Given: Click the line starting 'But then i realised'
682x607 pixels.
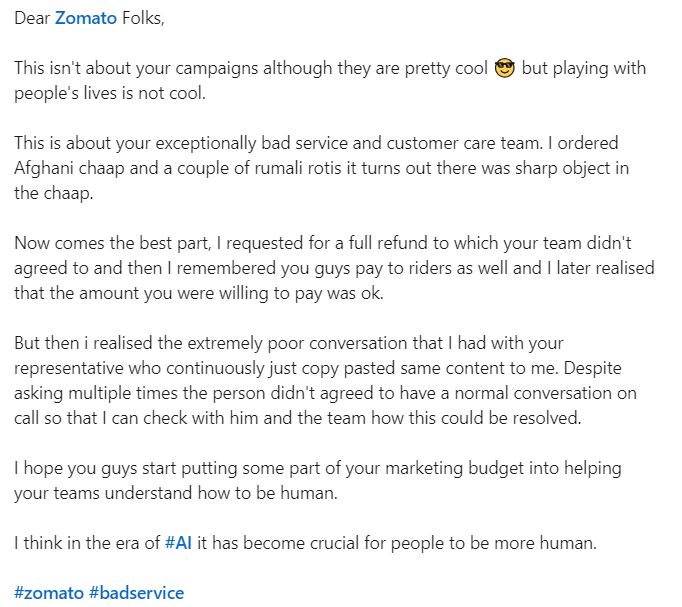Looking at the screenshot, I should tap(288, 343).
